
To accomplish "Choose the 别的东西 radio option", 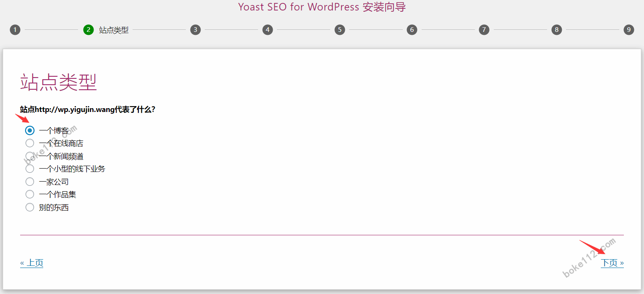I will [30, 207].
